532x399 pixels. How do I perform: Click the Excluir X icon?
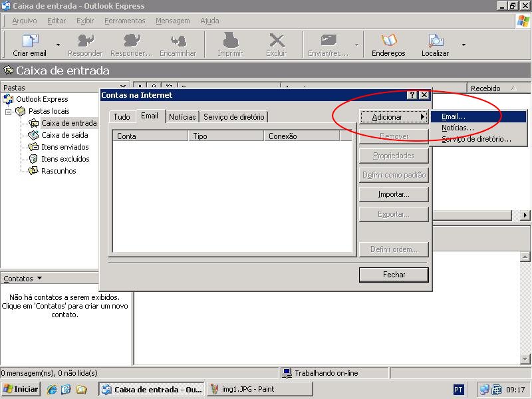(277, 41)
